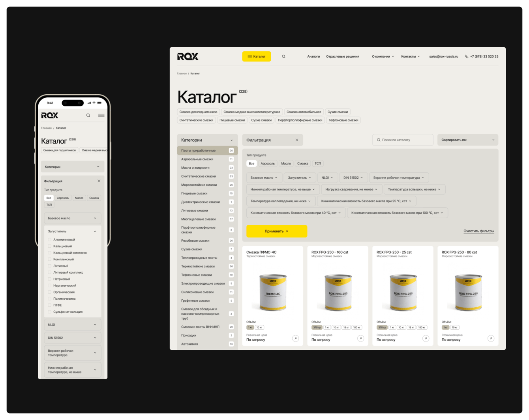The height and width of the screenshot is (420, 529).
Task: Select the Смазка автомобильная tag chip
Action: click(x=304, y=112)
